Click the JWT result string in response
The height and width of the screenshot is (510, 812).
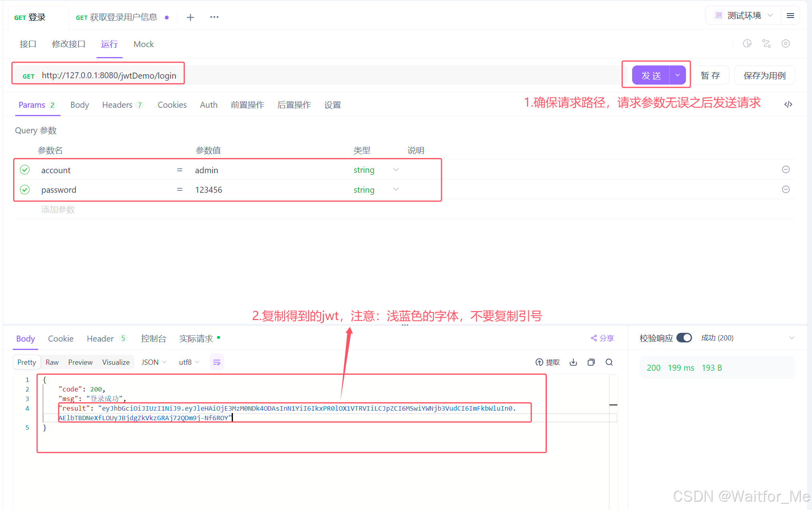287,413
